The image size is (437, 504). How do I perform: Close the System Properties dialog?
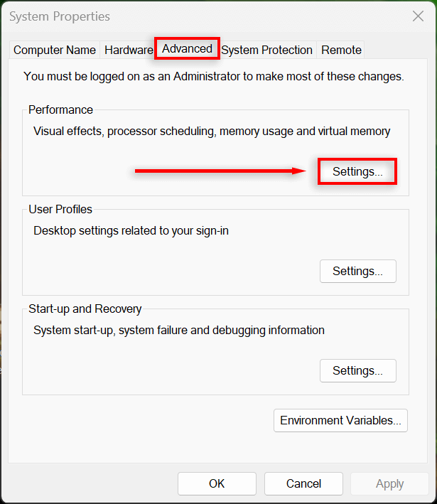click(x=418, y=16)
